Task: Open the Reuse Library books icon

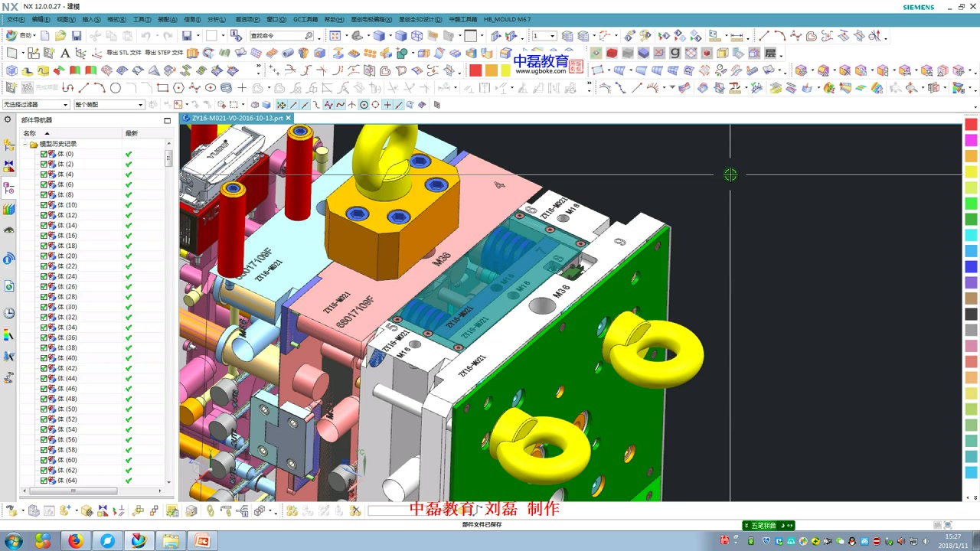Action: (9, 209)
